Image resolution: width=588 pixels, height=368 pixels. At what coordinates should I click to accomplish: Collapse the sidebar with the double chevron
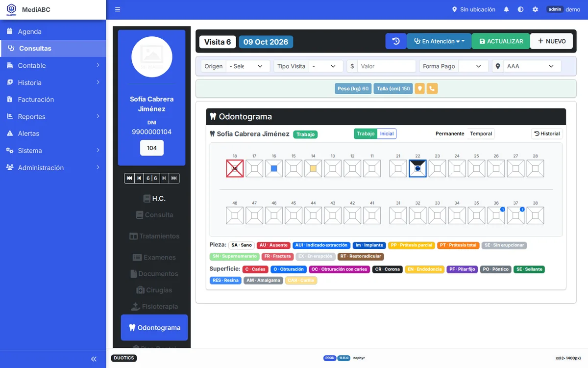point(94,359)
